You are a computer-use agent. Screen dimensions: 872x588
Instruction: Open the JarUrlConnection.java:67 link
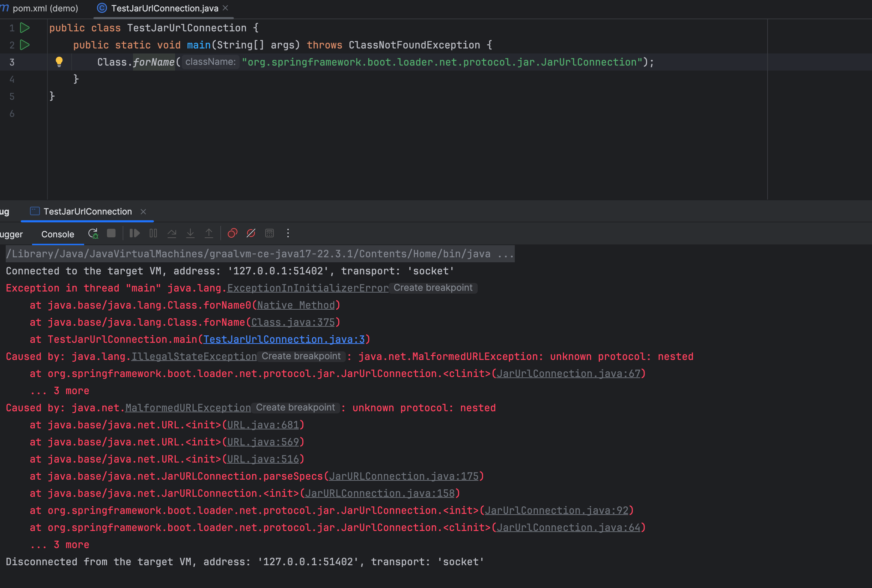(568, 373)
